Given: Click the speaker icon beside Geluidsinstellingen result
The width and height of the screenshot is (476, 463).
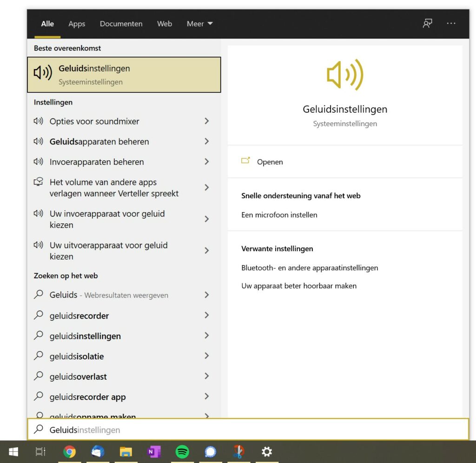Looking at the screenshot, I should (43, 72).
